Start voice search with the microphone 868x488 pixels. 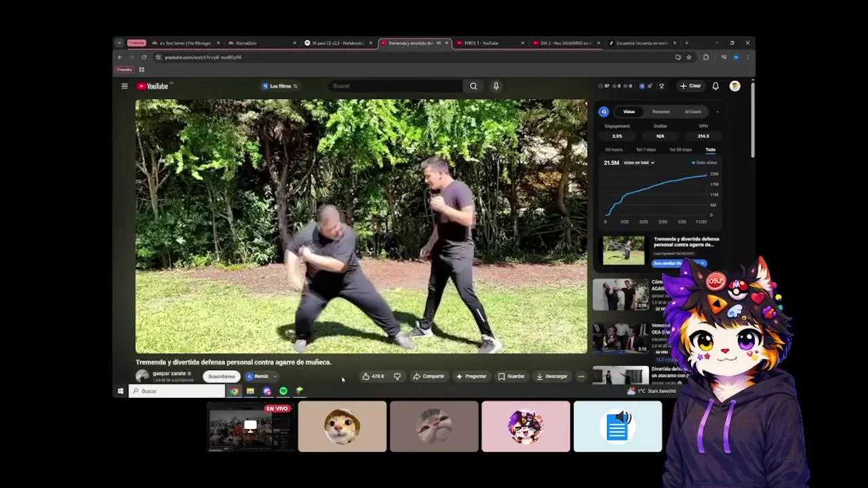click(496, 86)
